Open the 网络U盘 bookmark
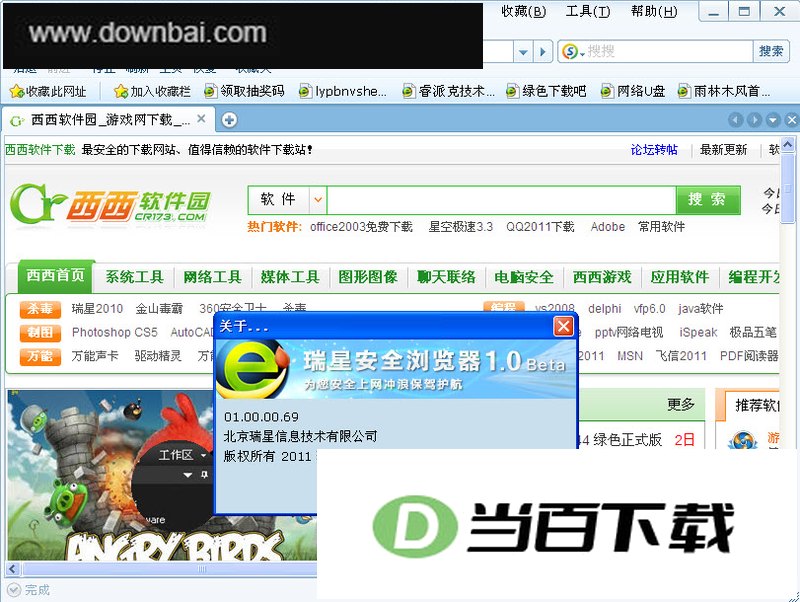 click(x=633, y=91)
